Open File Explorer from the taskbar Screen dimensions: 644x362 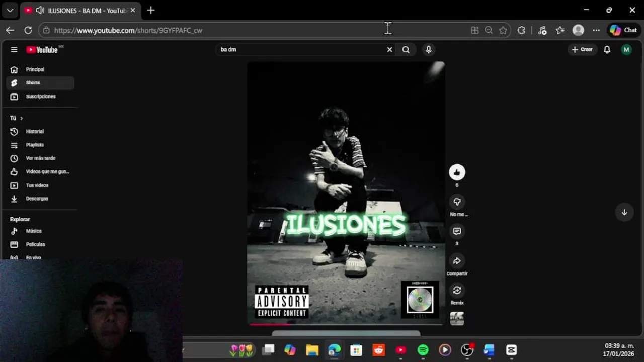[312, 350]
